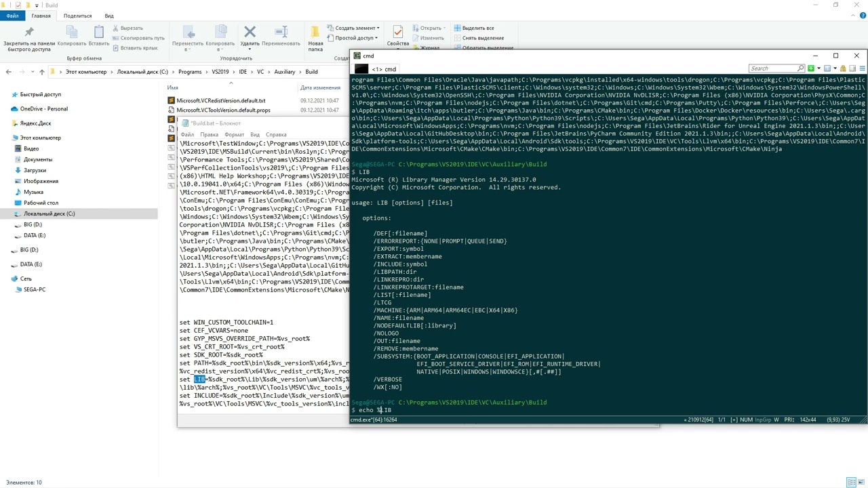Click Снять выделение in the ribbon
Image resolution: width=868 pixels, height=488 pixels.
479,38
